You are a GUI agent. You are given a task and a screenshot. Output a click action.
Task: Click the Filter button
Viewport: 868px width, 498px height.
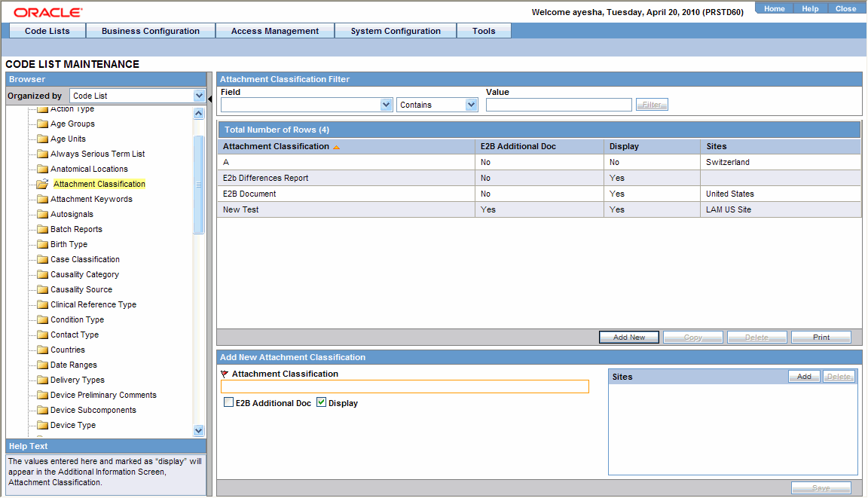tap(652, 105)
